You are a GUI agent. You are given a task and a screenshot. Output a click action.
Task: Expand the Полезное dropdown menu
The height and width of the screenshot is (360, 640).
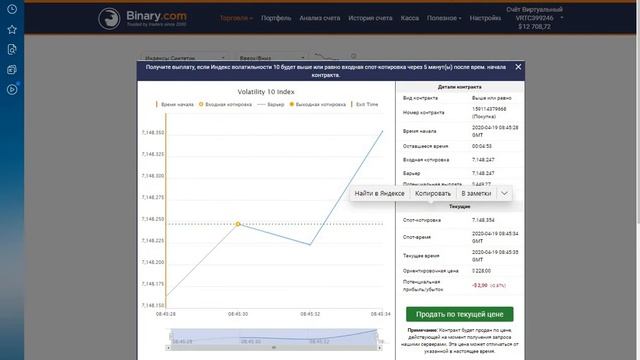pos(444,18)
